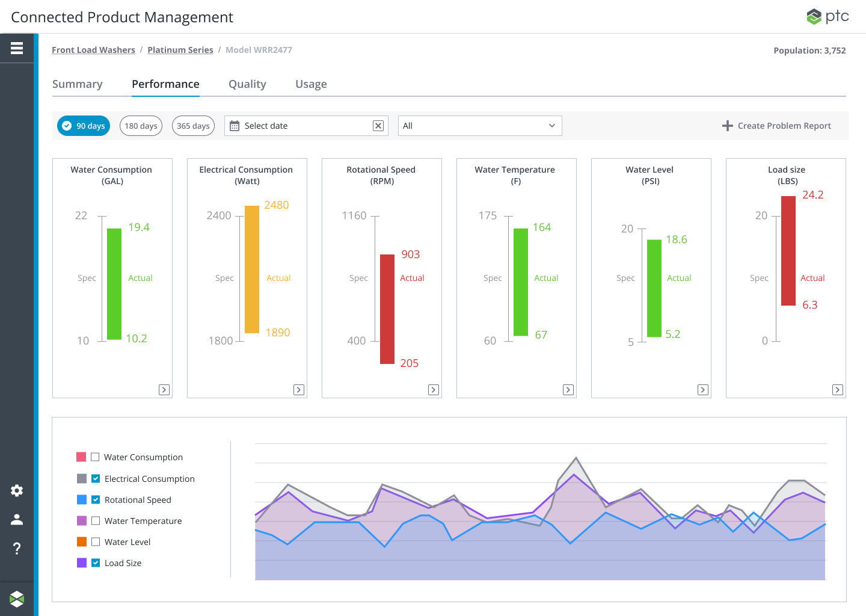Image resolution: width=866 pixels, height=616 pixels.
Task: Expand the Electrical Consumption card
Action: click(299, 390)
